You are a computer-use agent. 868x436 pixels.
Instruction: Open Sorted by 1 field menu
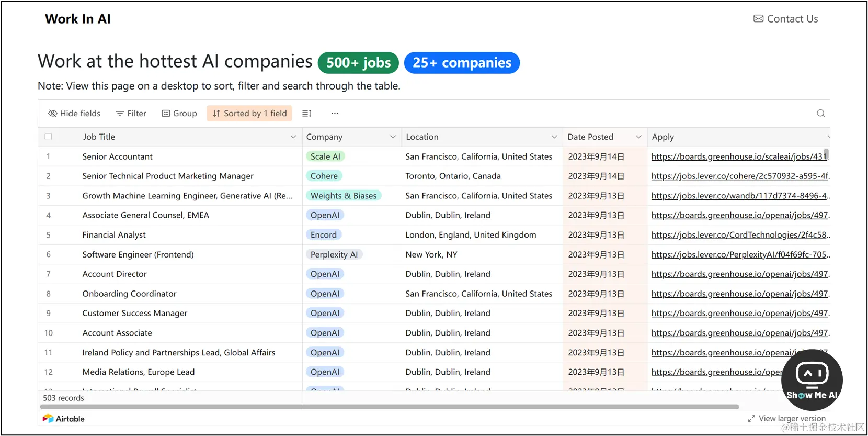249,114
